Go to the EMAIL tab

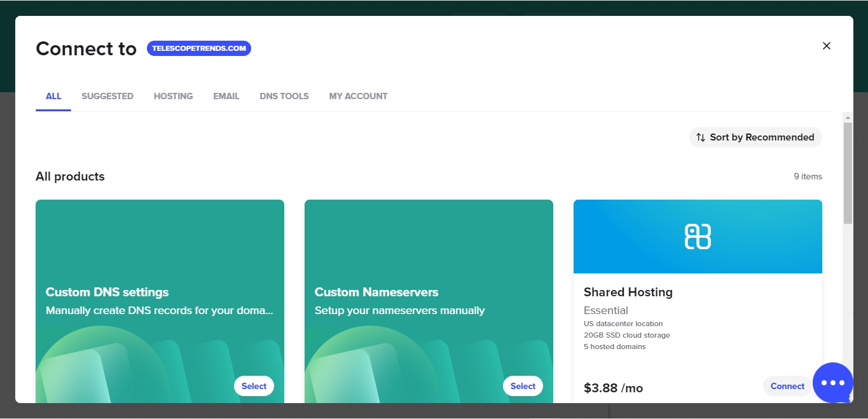click(x=226, y=96)
